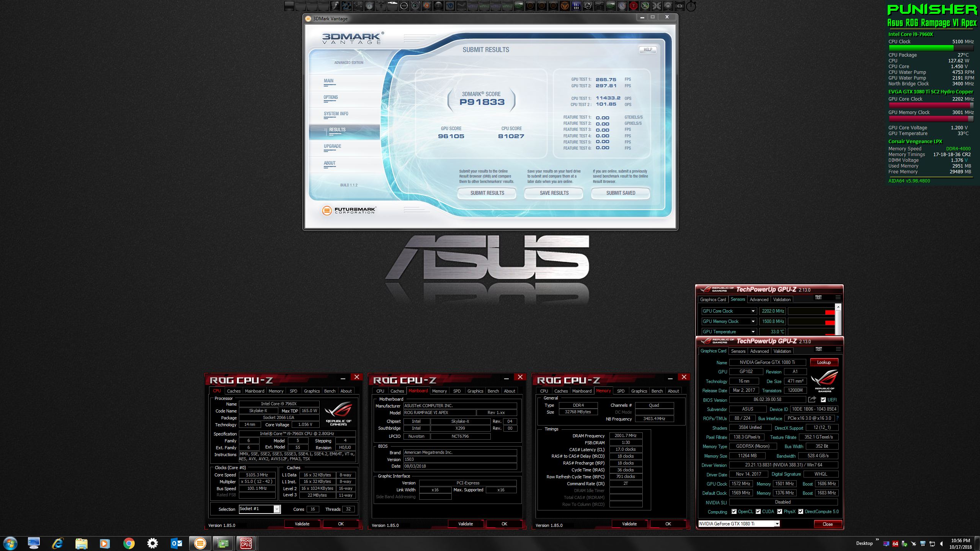Image resolution: width=980 pixels, height=551 pixels.
Task: Click the stopwatch icon in the top dock
Action: pyautogui.click(x=691, y=6)
